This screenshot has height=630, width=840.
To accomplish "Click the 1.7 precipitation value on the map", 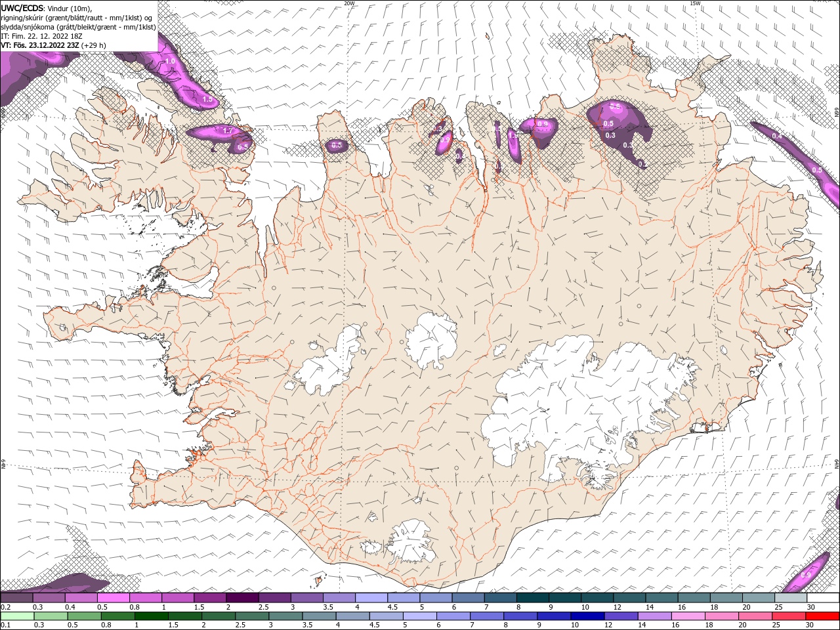I will pos(228,131).
